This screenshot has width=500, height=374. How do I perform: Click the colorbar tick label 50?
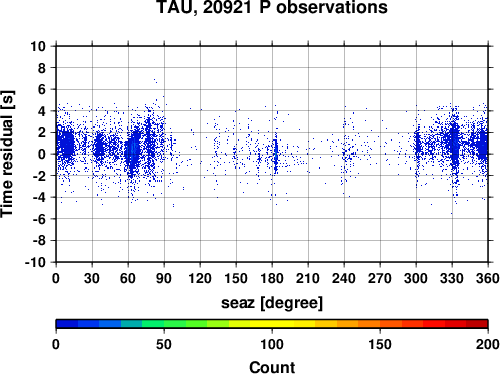(164, 344)
